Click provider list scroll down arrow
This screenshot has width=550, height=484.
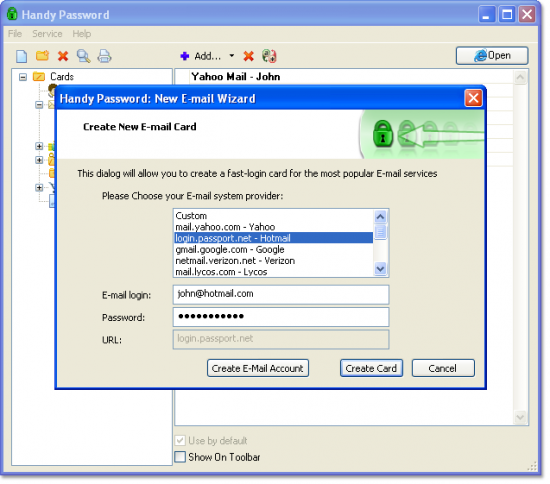(381, 269)
